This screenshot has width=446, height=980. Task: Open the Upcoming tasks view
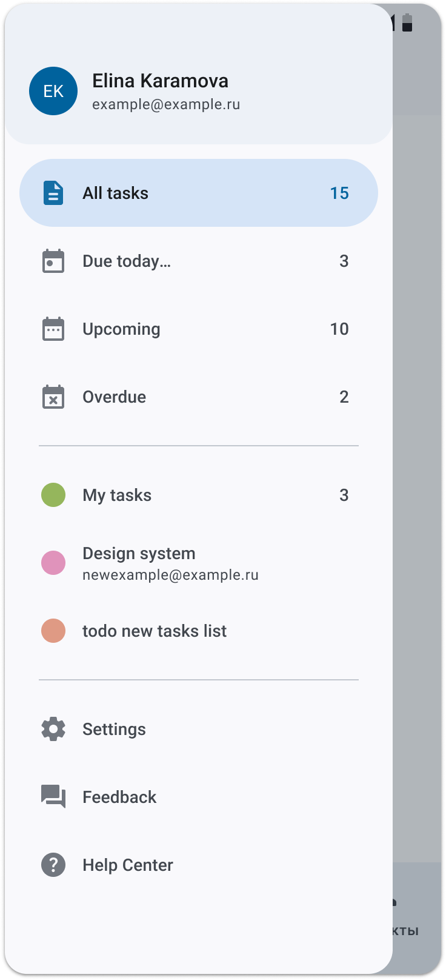click(122, 329)
